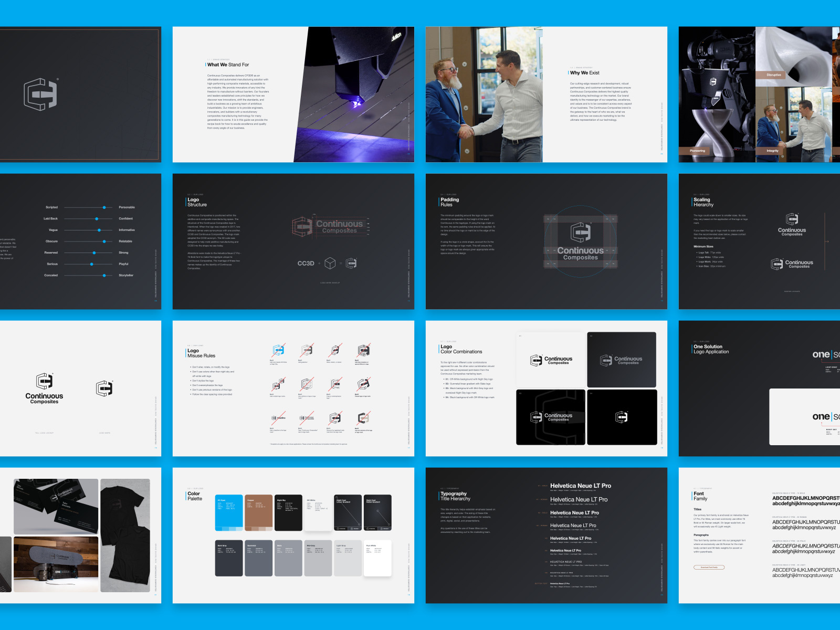
Task: Select the 'Padding Rules' heading
Action: tap(450, 202)
